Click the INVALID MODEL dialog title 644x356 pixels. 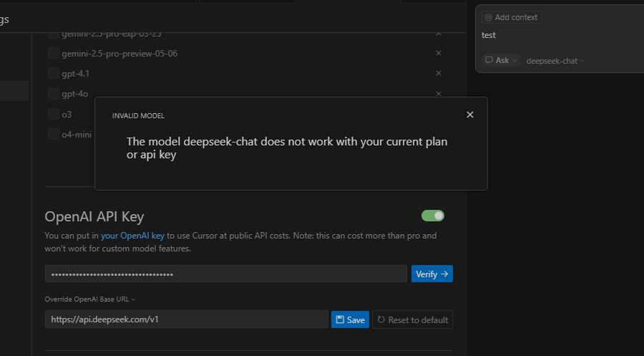click(x=138, y=116)
